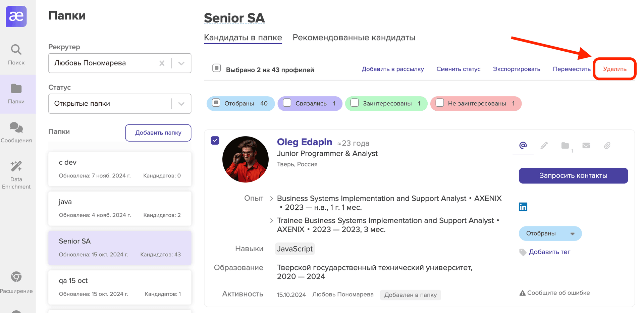644x313 pixels.
Task: Uncheck Oleg Edapin's selection checkbox
Action: point(215,140)
